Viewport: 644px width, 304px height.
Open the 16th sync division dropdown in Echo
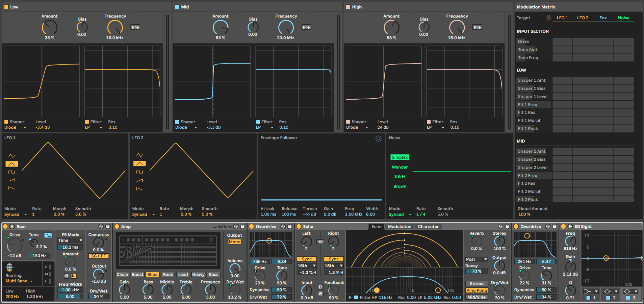click(306, 266)
